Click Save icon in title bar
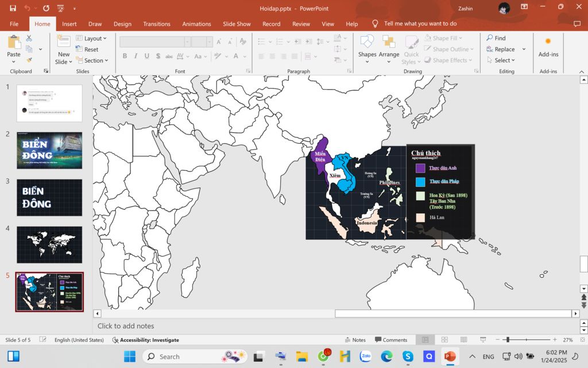588x368 pixels. (x=13, y=8)
